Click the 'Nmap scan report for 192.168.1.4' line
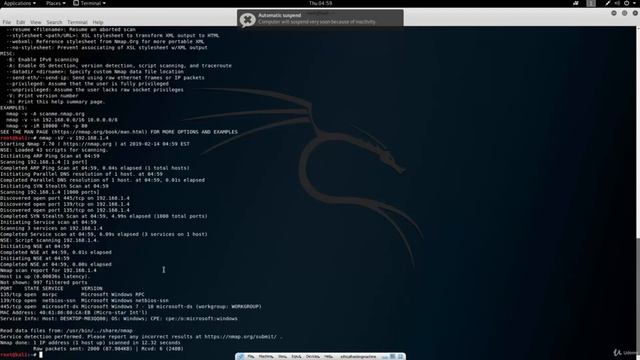640x360 pixels. point(48,270)
